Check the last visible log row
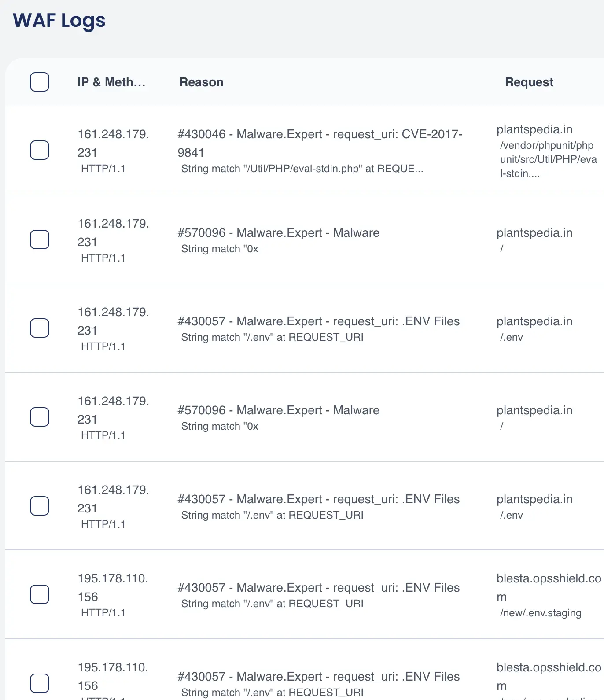 click(39, 683)
